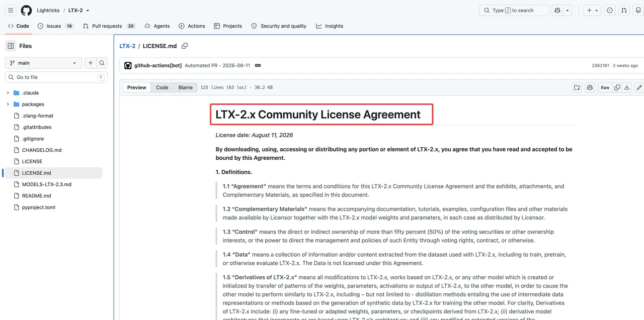Screen dimensions: 644x320
Task: Open the Insights tab
Action: point(330,26)
